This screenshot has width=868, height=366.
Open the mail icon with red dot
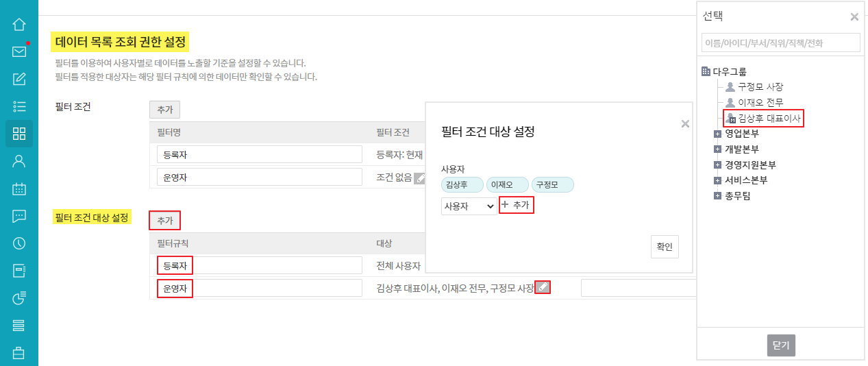[19, 51]
